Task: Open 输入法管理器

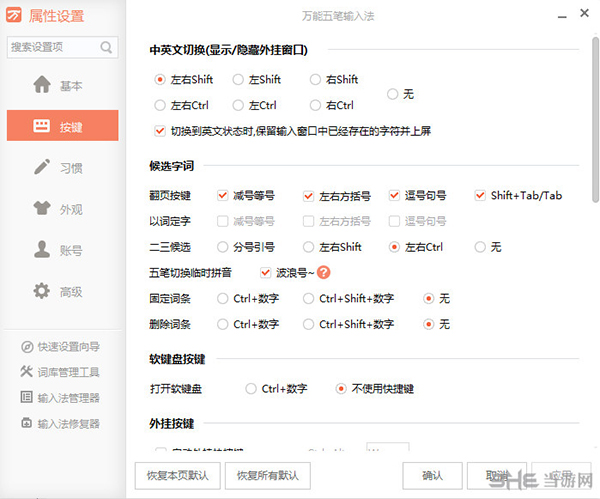Action: tap(68, 398)
